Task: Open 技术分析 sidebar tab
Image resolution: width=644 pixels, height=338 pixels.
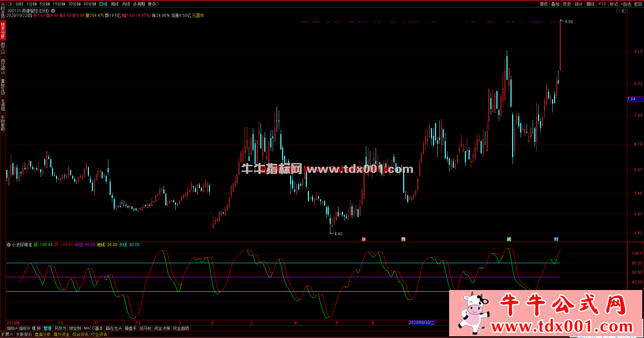Action: click(3, 31)
